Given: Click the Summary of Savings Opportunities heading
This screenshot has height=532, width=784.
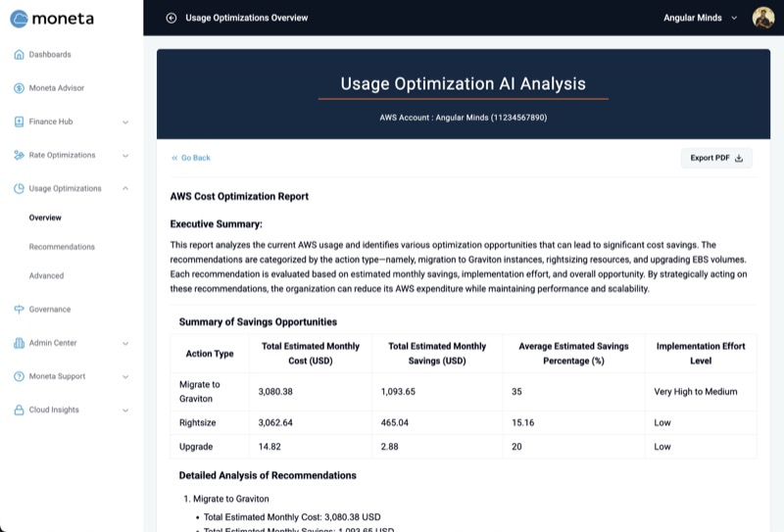Looking at the screenshot, I should tap(258, 322).
